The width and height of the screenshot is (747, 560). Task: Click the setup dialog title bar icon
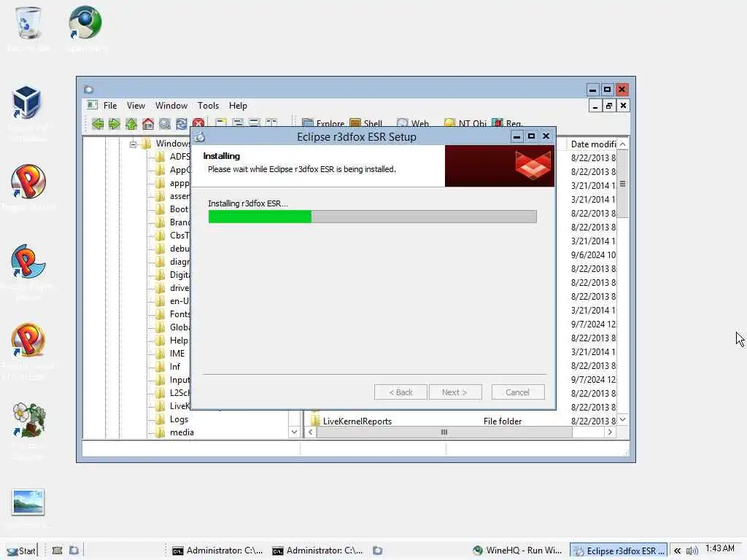click(200, 137)
